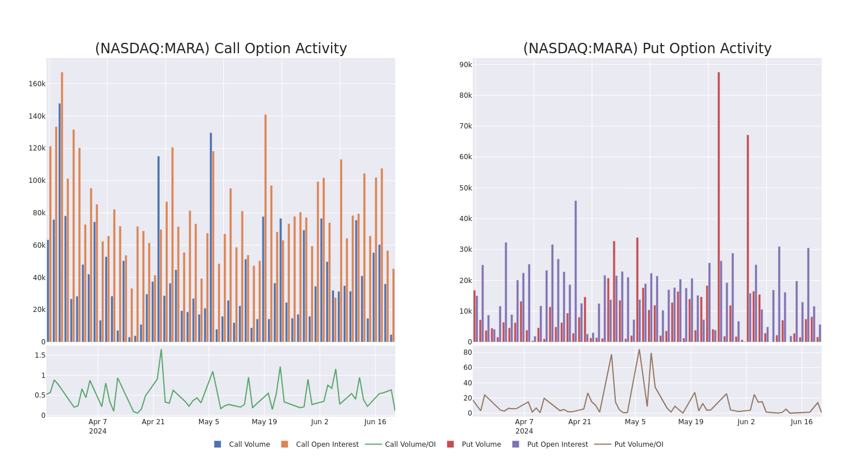This screenshot has height=463, width=868.
Task: Click the Put Option Activity chart title
Action: click(648, 49)
